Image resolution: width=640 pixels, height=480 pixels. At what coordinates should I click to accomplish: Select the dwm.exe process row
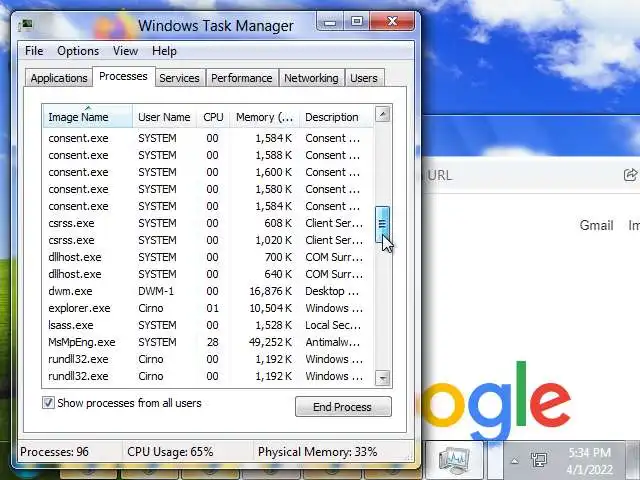pyautogui.click(x=208, y=291)
